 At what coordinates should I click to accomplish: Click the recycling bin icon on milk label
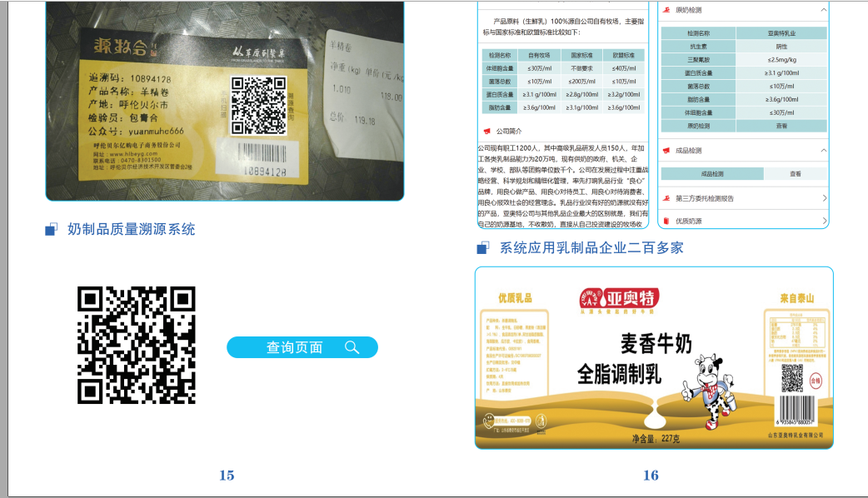pyautogui.click(x=541, y=421)
